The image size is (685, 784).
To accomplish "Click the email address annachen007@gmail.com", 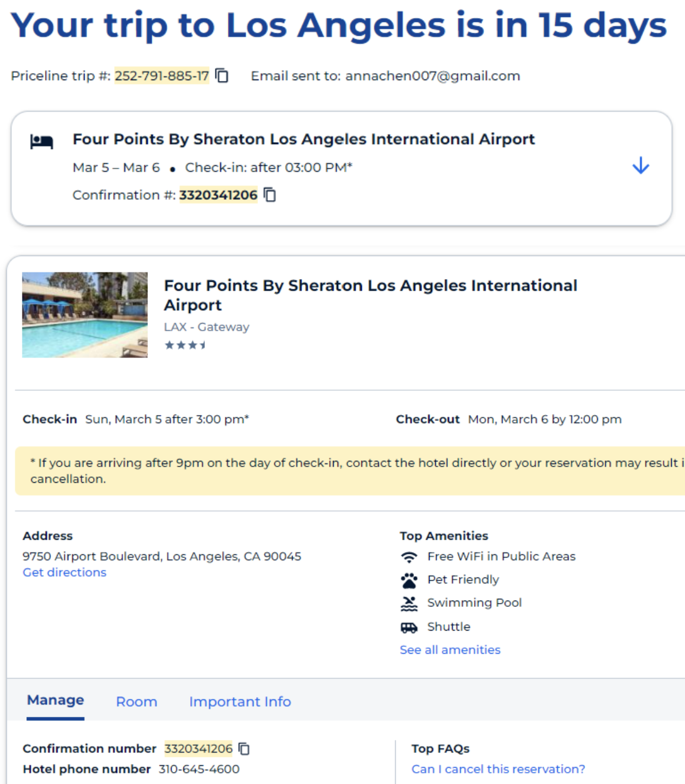I will 433,76.
